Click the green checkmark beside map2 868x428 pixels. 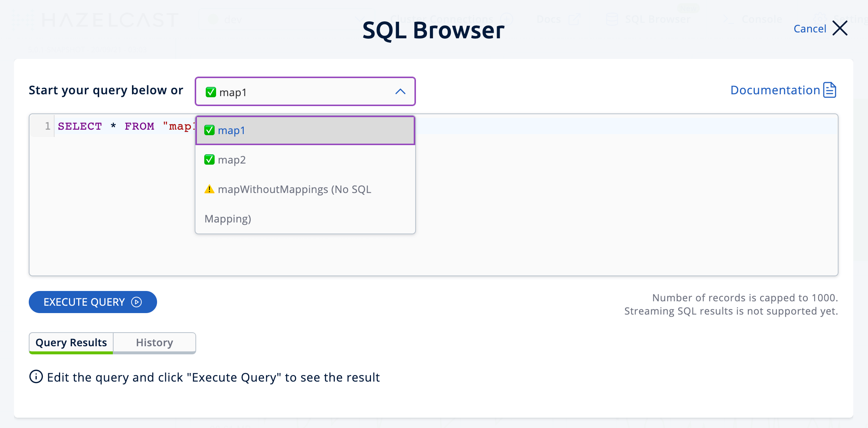(x=209, y=159)
